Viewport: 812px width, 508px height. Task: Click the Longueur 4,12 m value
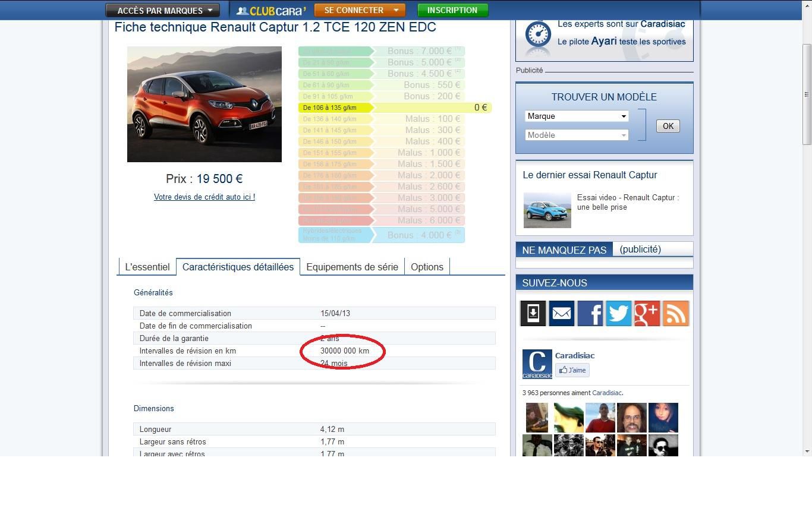point(332,429)
